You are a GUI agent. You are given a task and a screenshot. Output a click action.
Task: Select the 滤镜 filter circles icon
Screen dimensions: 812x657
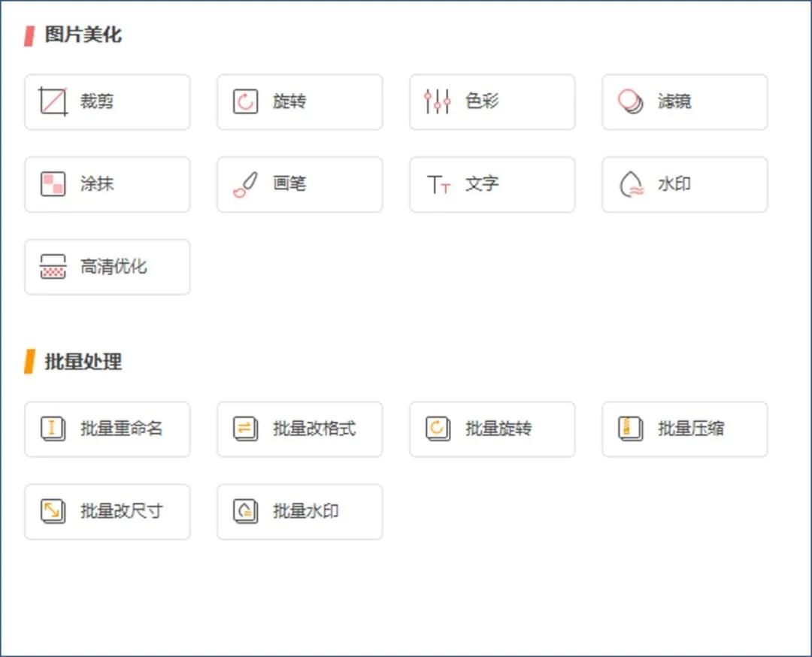[629, 101]
